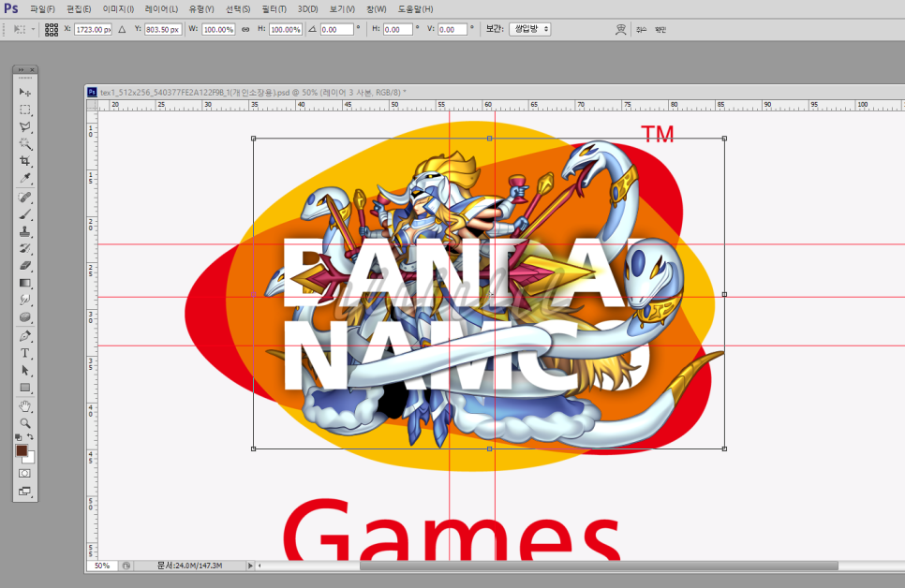Select the Sponge tool
Image resolution: width=905 pixels, height=588 pixels.
tap(24, 316)
